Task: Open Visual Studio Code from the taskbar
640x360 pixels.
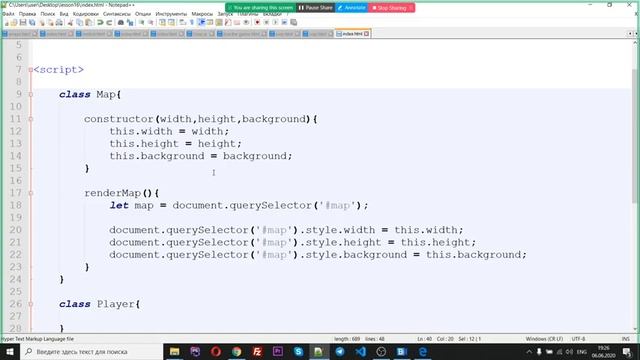Action: (360, 351)
